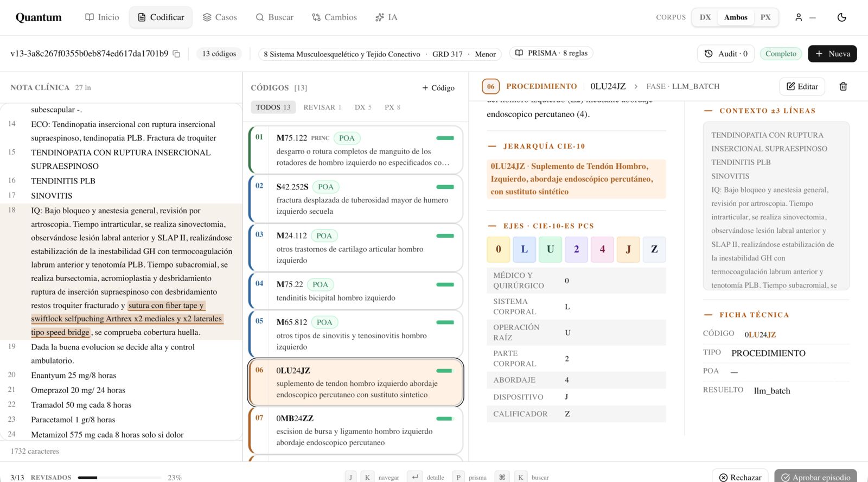Switch corpus to DX

tap(705, 17)
